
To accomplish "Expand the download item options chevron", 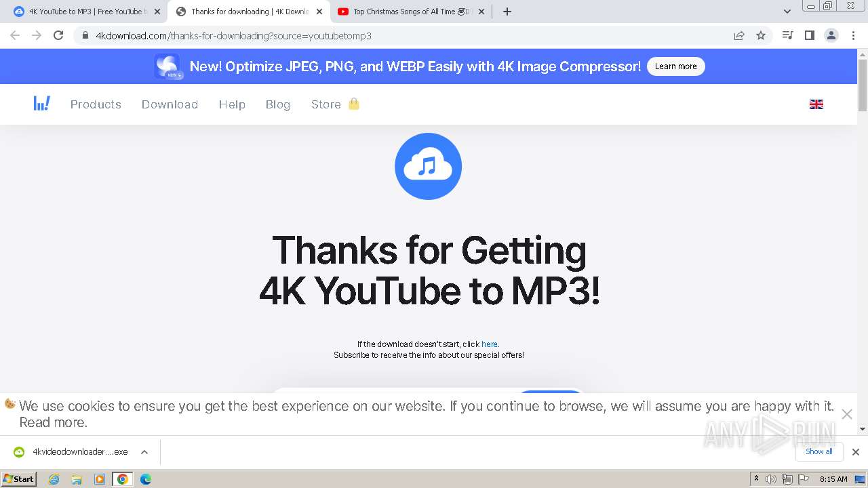I will coord(144,451).
